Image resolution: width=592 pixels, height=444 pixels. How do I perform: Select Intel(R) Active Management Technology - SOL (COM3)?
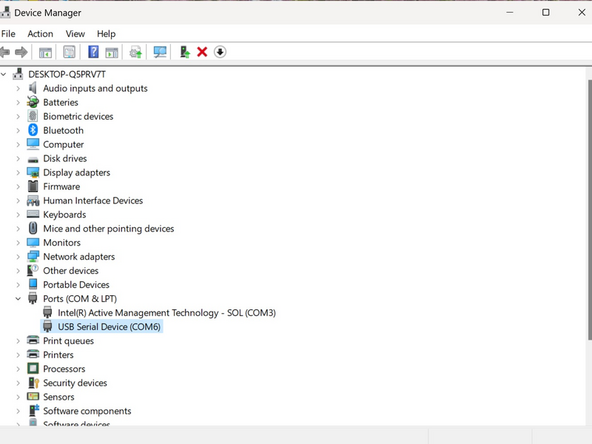coord(166,313)
